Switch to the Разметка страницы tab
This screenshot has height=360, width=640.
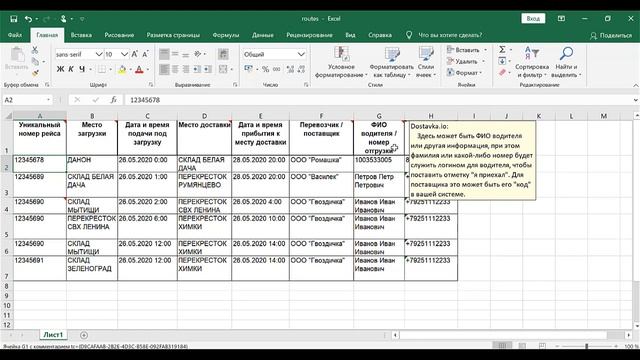tap(173, 35)
